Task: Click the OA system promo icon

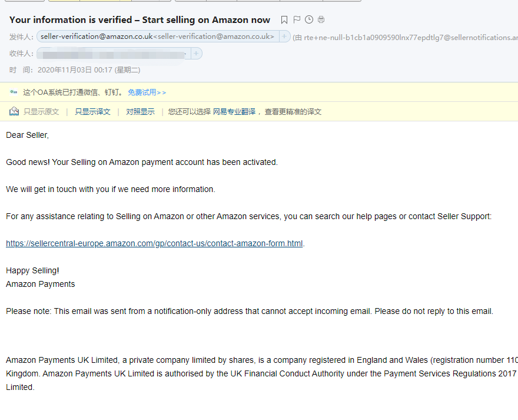Action: [x=14, y=92]
